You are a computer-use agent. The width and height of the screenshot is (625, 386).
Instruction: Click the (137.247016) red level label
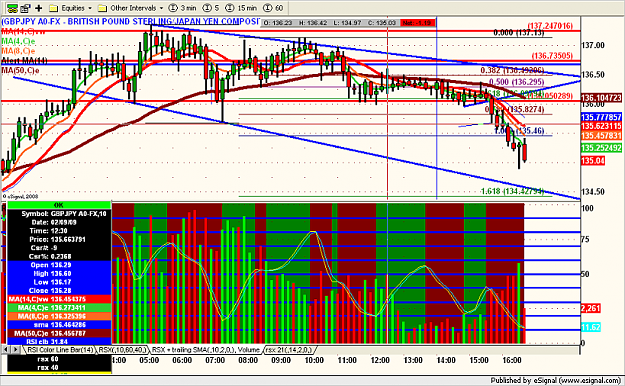click(550, 26)
